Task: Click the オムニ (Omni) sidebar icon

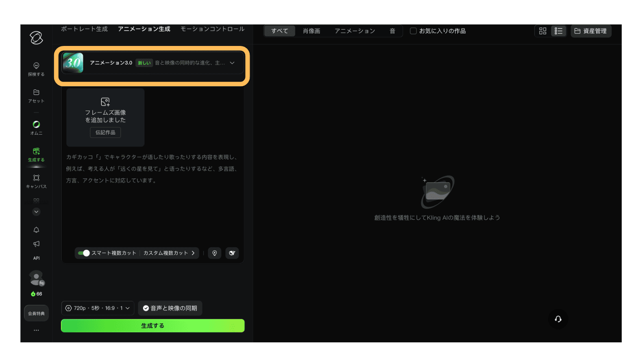Action: [x=36, y=127]
